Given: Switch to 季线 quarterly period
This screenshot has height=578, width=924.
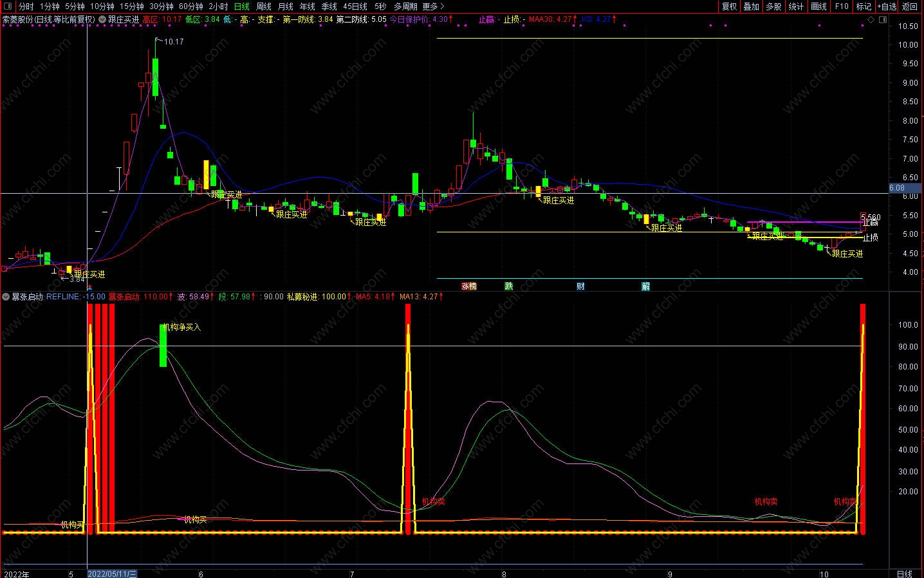Looking at the screenshot, I should coord(329,6).
